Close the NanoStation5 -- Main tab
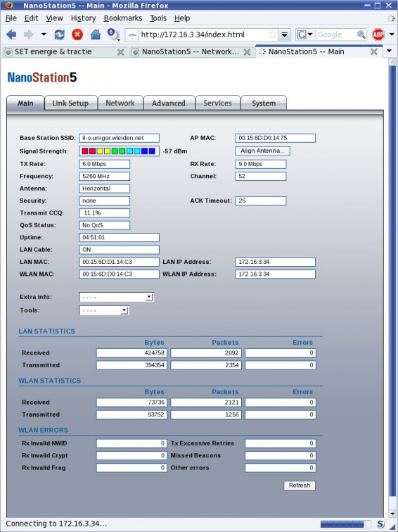 [374, 51]
